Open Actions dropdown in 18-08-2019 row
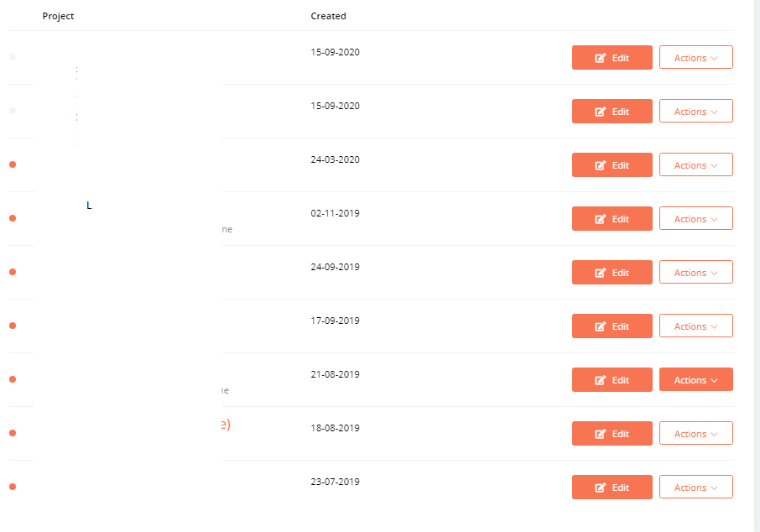The width and height of the screenshot is (760, 532). click(x=695, y=433)
